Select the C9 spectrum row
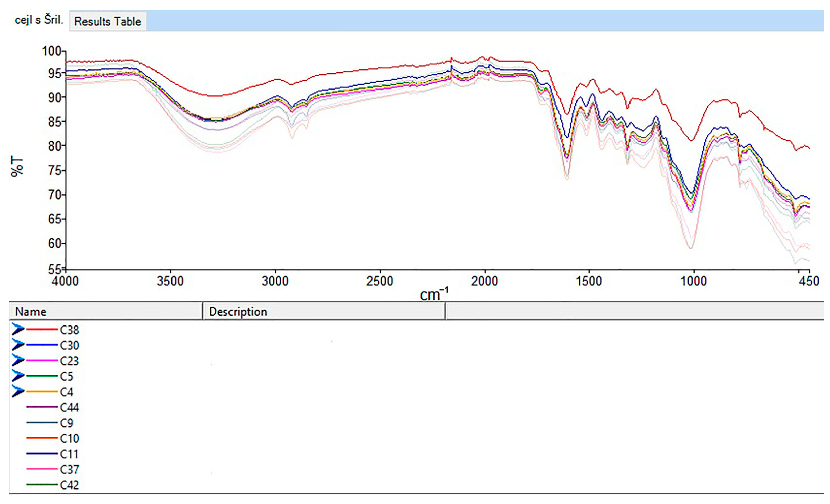The image size is (830, 504). (x=66, y=423)
